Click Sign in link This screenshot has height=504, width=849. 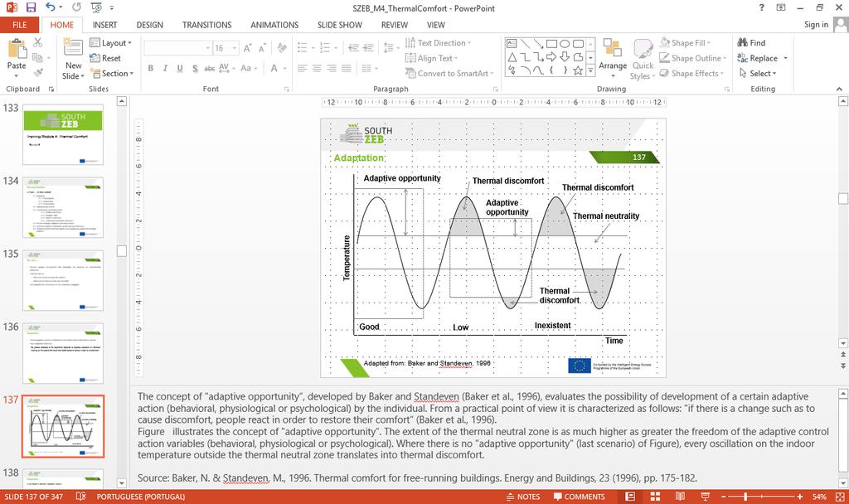tap(816, 24)
